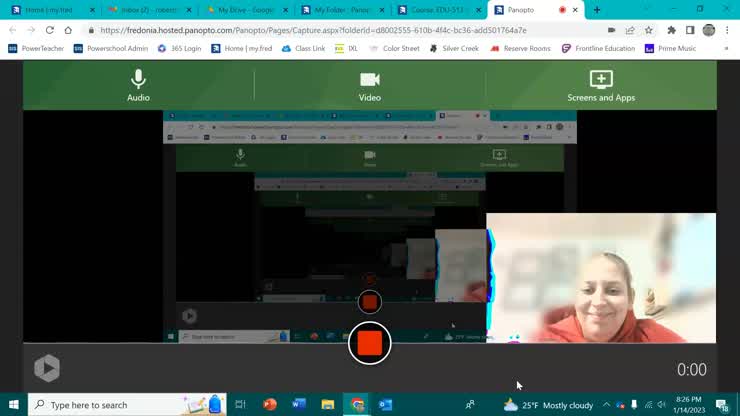Reload the current page

click(x=49, y=30)
